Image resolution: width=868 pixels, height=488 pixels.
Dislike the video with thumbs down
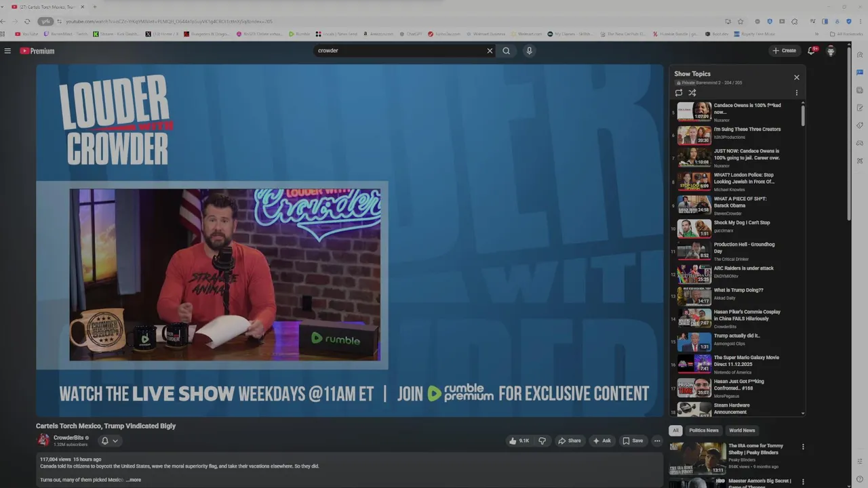click(x=542, y=441)
